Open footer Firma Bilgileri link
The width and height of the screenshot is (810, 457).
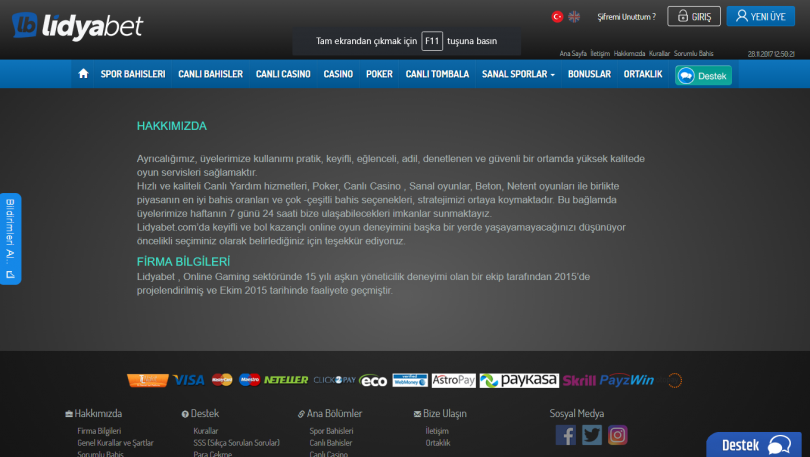coord(99,431)
